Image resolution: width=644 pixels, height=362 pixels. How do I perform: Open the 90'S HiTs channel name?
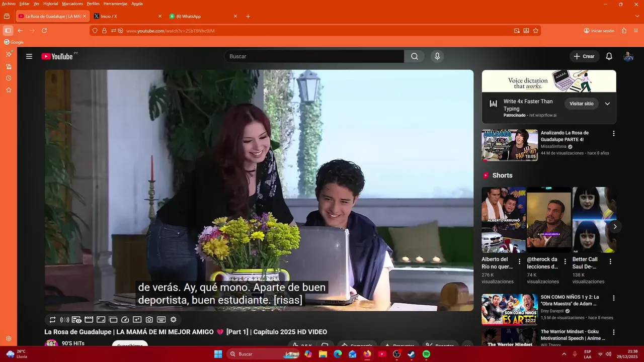[73, 343]
